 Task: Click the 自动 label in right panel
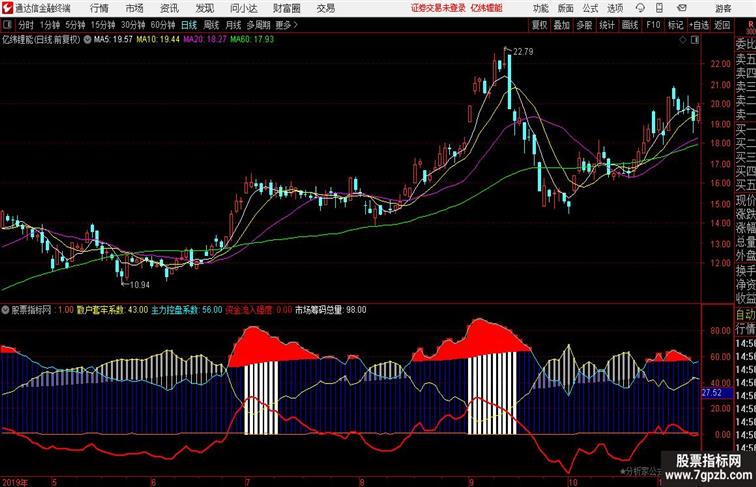pos(745,315)
